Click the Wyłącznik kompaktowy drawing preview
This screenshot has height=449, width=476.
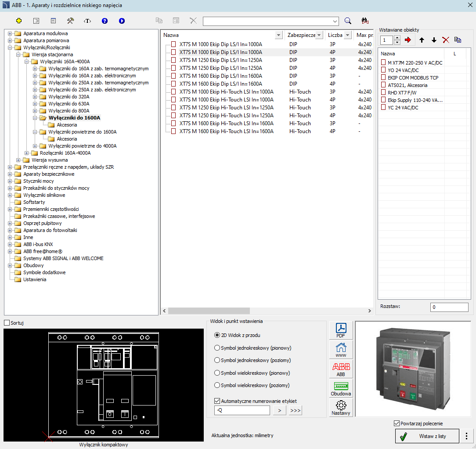click(104, 385)
